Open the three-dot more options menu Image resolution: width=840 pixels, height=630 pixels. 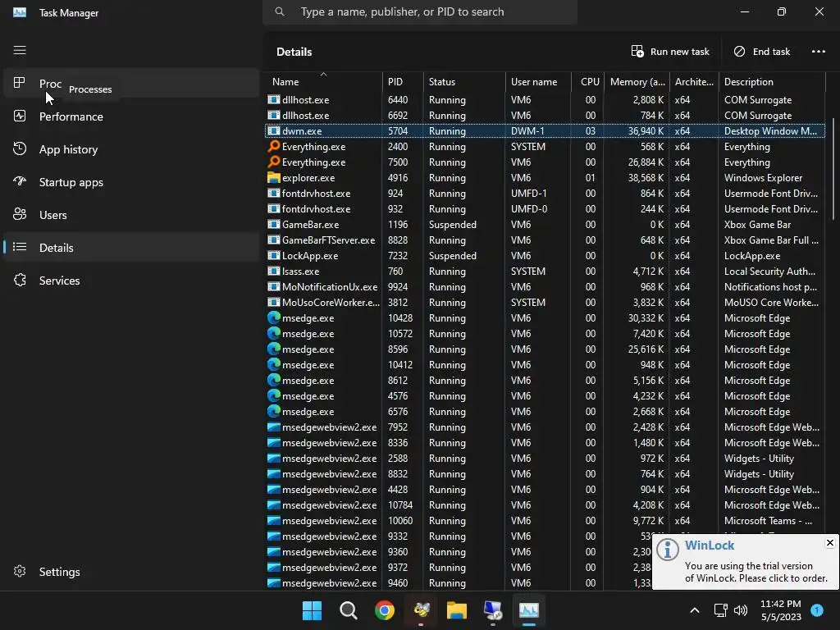coord(818,52)
